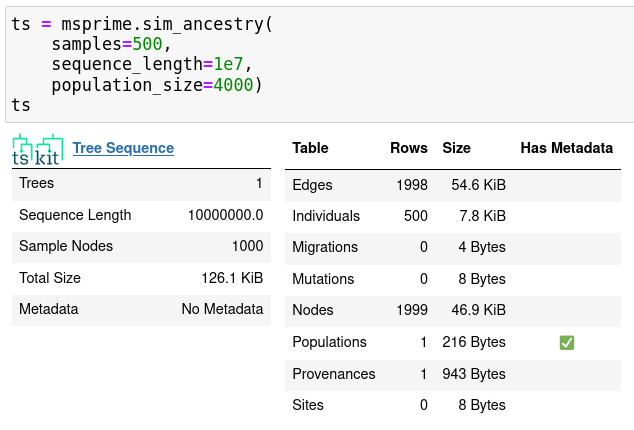
Task: Click the Has Metadata column header
Action: click(566, 148)
